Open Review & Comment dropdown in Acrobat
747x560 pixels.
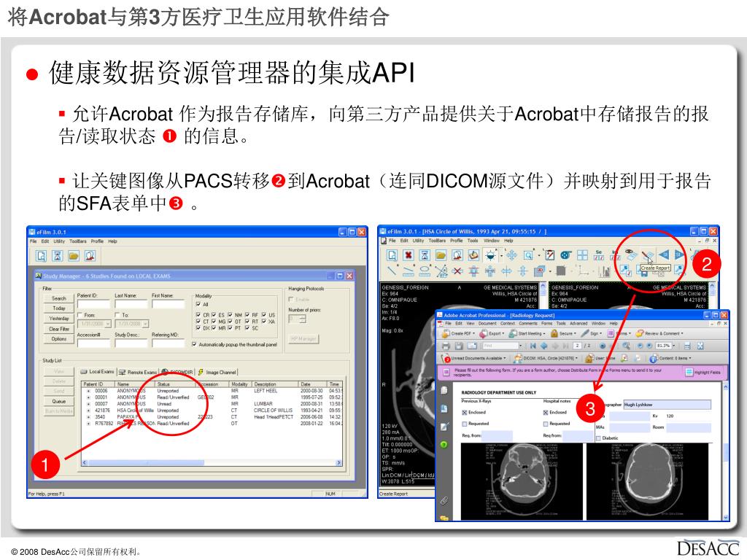tap(660, 333)
